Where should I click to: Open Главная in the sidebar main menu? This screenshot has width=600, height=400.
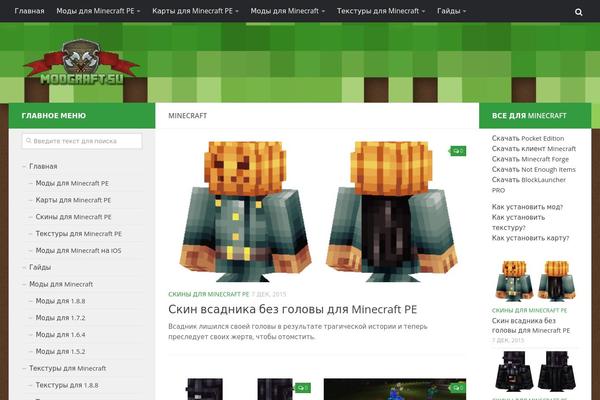point(43,166)
